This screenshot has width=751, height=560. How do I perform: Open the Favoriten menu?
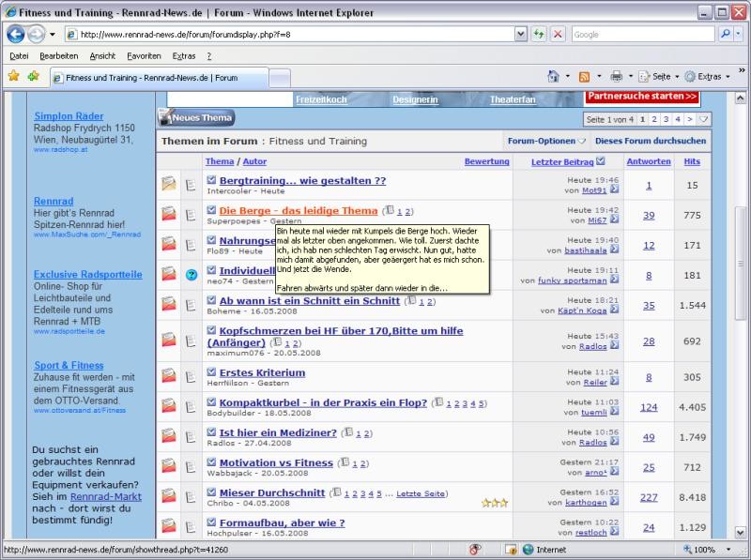pos(144,56)
